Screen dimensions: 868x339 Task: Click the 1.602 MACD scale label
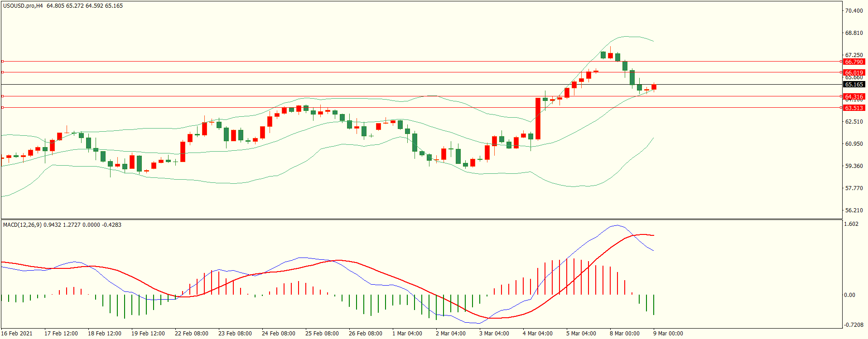[852, 224]
